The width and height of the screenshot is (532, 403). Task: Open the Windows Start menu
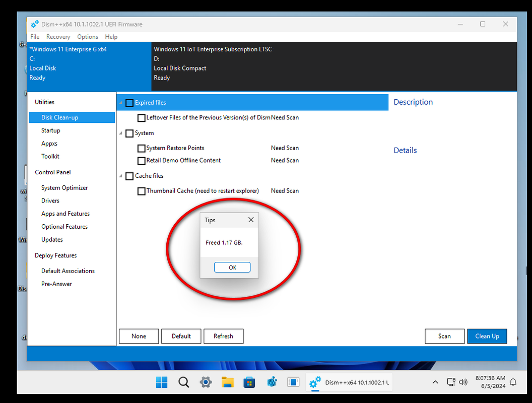[x=162, y=382]
